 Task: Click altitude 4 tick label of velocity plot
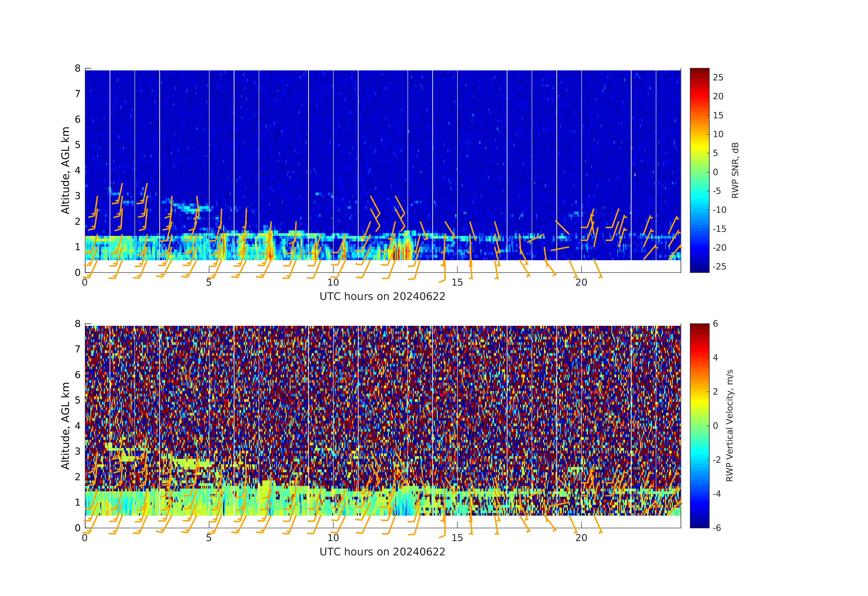(78, 426)
